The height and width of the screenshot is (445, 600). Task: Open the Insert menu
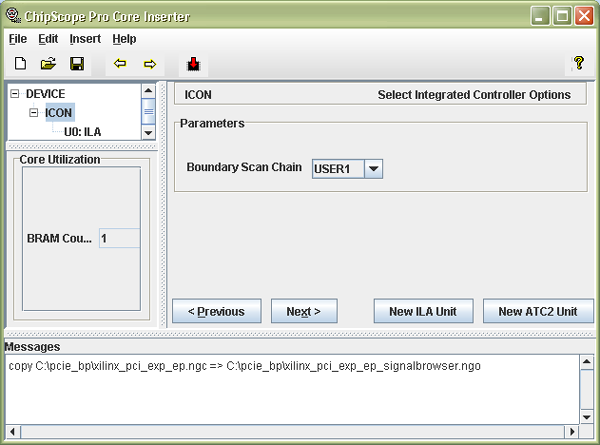coord(85,39)
